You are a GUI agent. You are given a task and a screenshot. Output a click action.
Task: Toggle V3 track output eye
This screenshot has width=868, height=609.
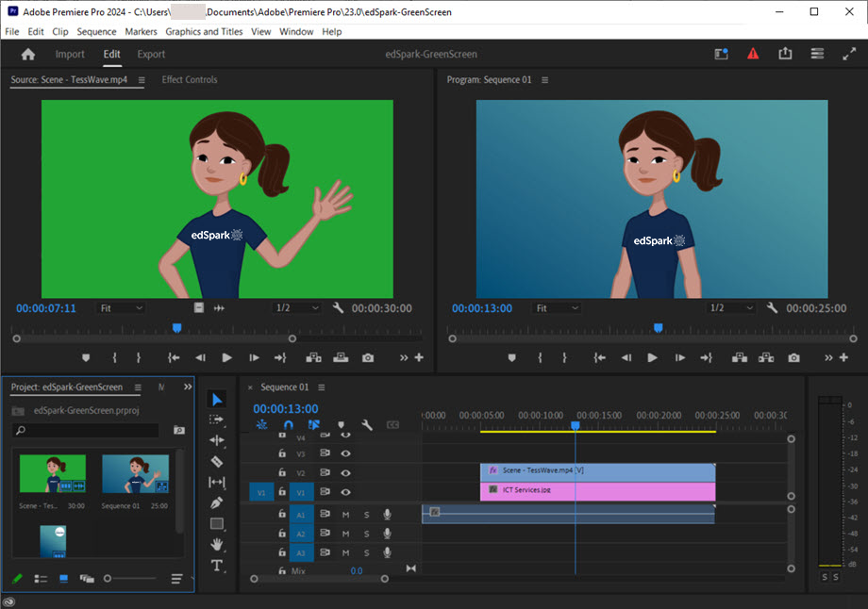[345, 453]
